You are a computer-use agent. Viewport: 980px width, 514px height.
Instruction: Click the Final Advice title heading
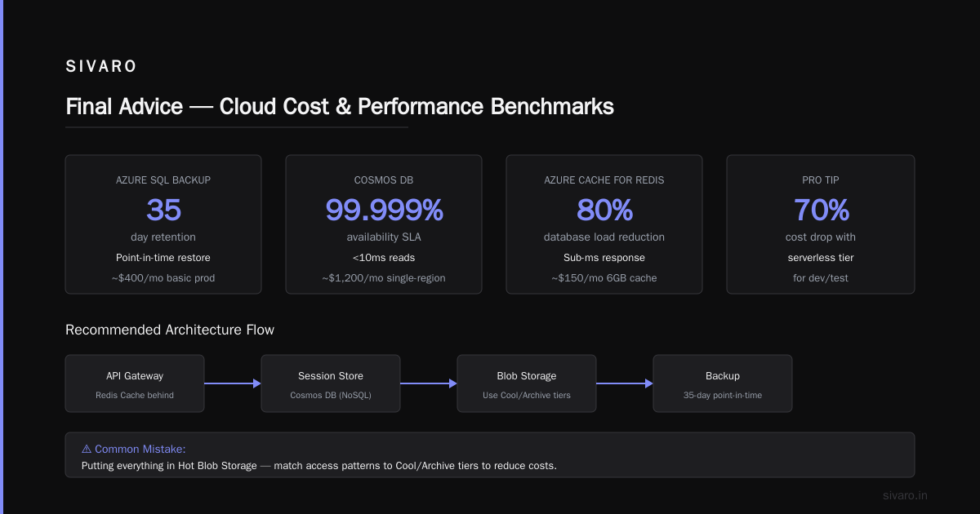click(x=340, y=106)
